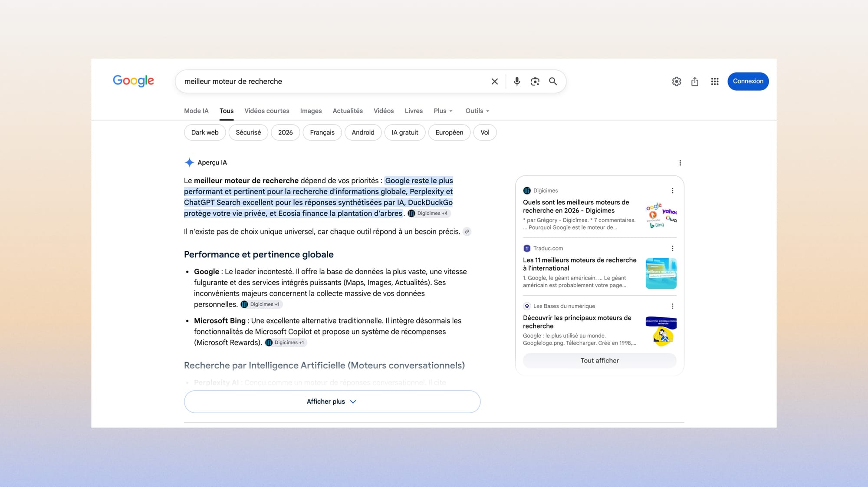Click the 'Digicimes' source name in the side panel
The image size is (868, 487).
(546, 191)
